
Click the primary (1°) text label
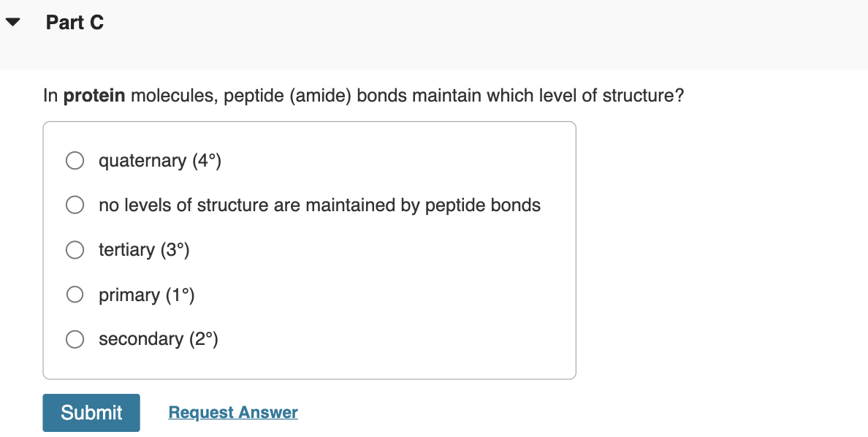[147, 294]
